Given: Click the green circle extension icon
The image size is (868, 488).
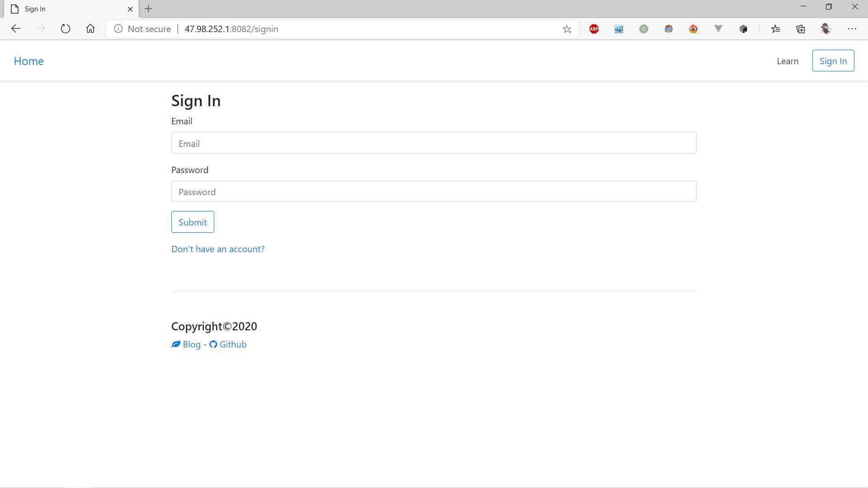Looking at the screenshot, I should [644, 29].
